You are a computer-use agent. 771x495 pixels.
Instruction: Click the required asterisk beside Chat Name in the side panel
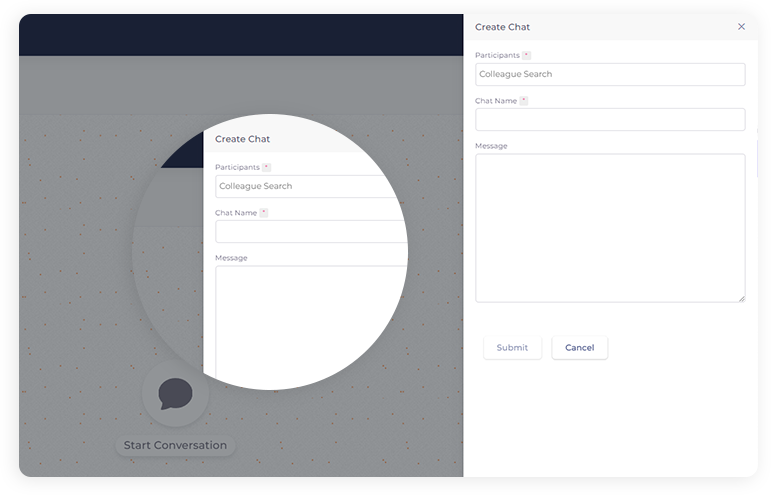[x=524, y=101]
